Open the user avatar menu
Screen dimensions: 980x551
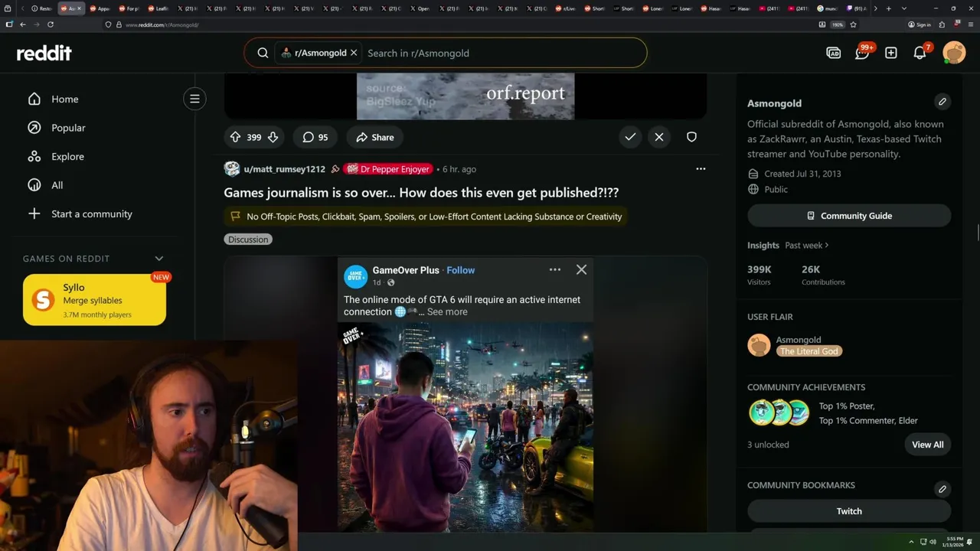(x=954, y=53)
